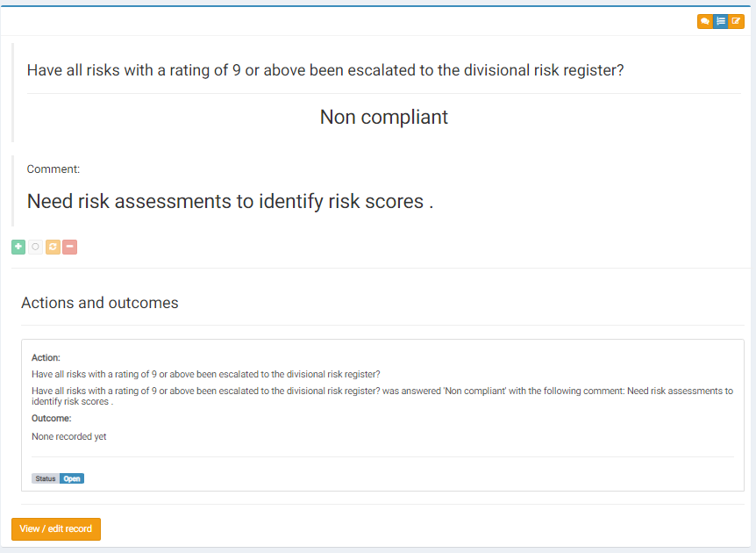Click the Comment: label
Screen dimensions: 756x553
click(x=53, y=169)
